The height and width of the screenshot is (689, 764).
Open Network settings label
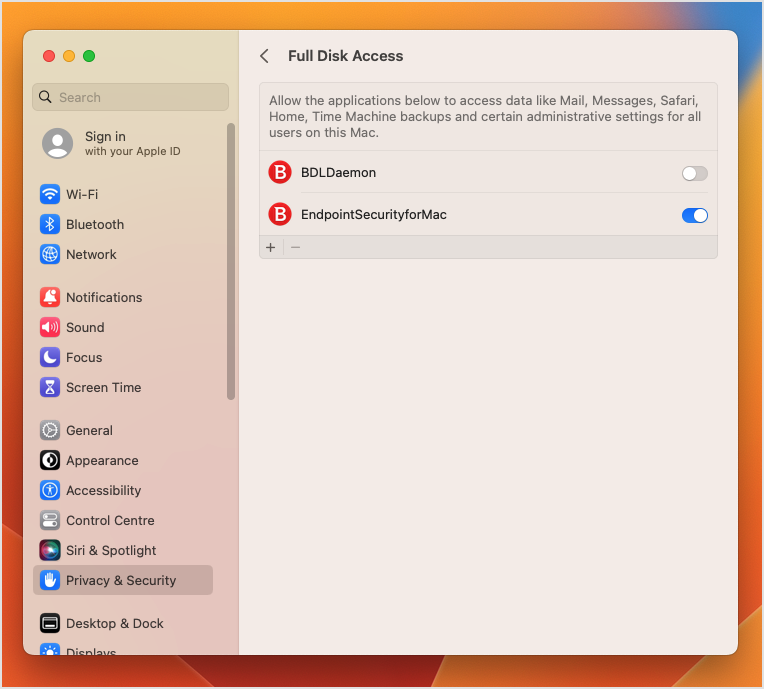tap(91, 254)
